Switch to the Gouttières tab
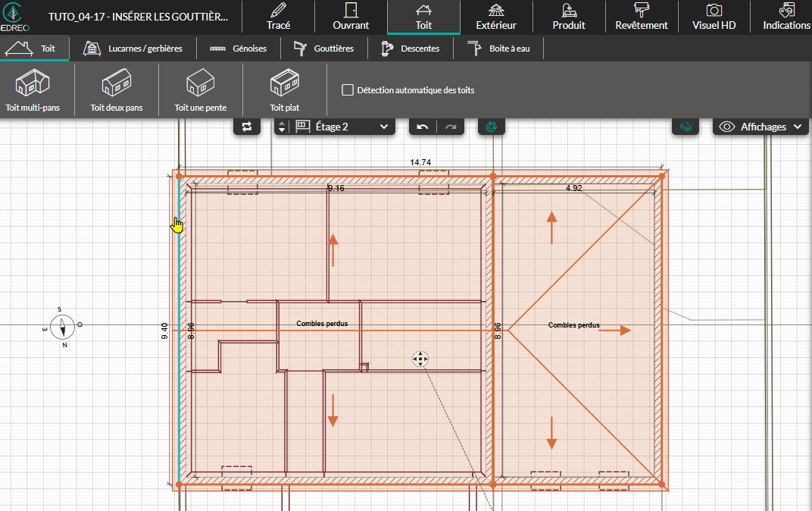The image size is (812, 511). pyautogui.click(x=323, y=49)
